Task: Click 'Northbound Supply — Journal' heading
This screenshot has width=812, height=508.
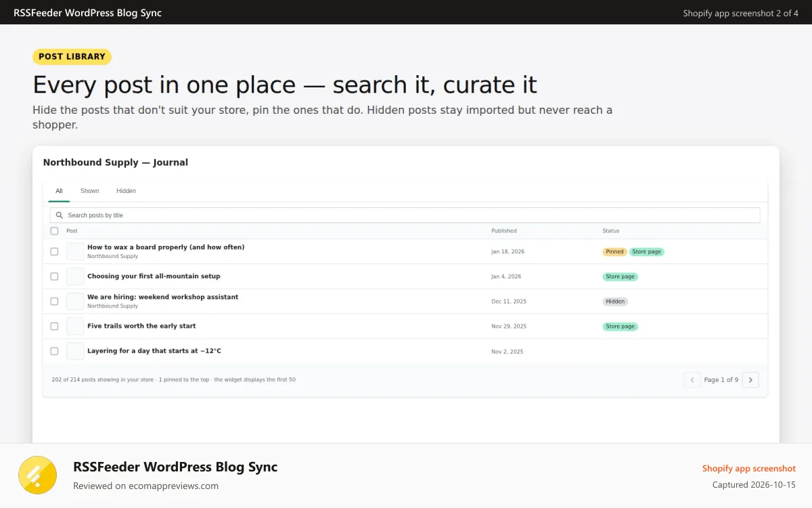Action: pyautogui.click(x=116, y=163)
